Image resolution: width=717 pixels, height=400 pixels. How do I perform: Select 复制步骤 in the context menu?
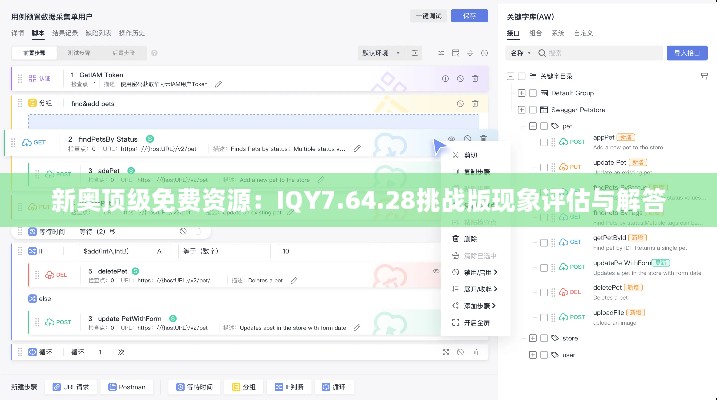pyautogui.click(x=476, y=172)
